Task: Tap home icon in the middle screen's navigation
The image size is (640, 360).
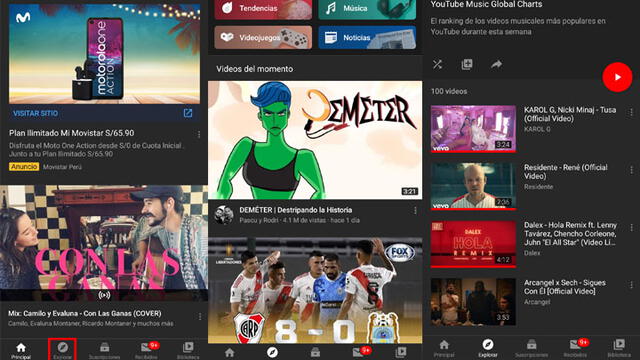Action: point(230,352)
